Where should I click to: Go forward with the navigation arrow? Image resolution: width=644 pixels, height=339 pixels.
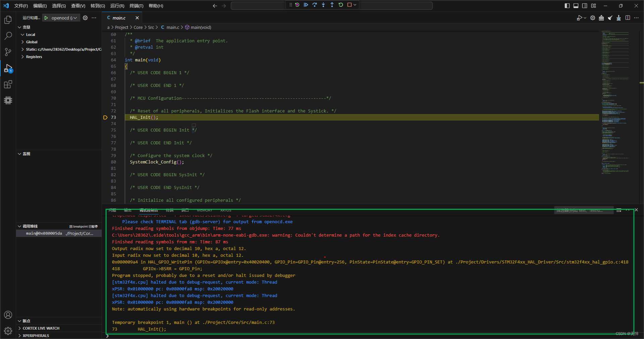tap(224, 6)
